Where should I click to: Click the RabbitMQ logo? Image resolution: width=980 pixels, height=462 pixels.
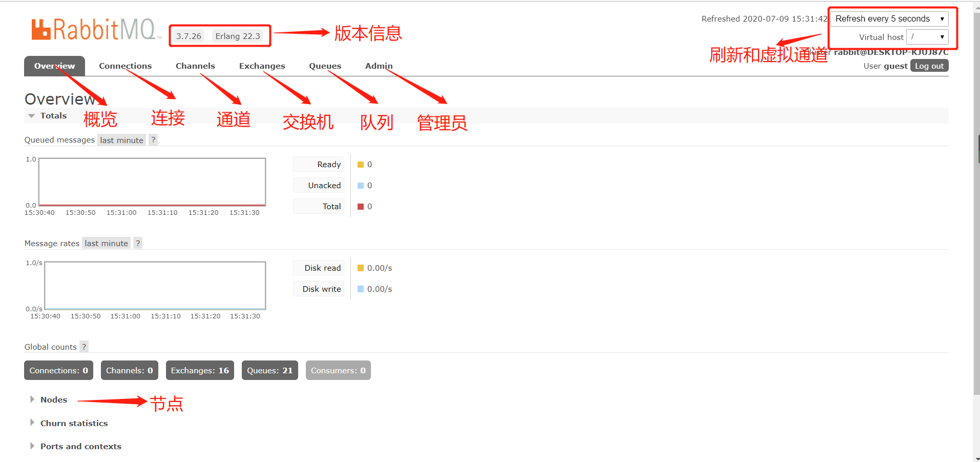[x=95, y=29]
